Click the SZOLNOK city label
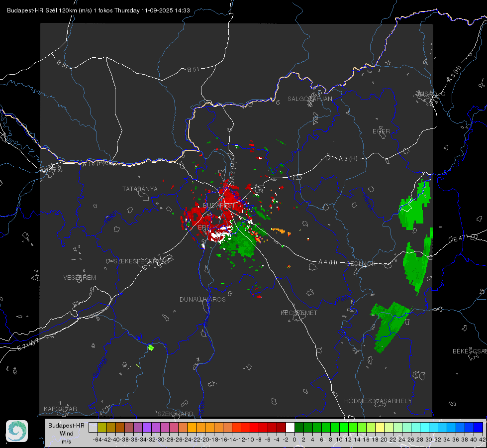 (x=361, y=264)
